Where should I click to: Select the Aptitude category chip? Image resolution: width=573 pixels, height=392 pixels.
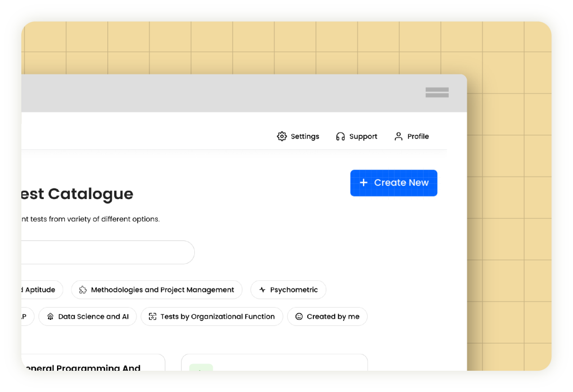point(39,290)
